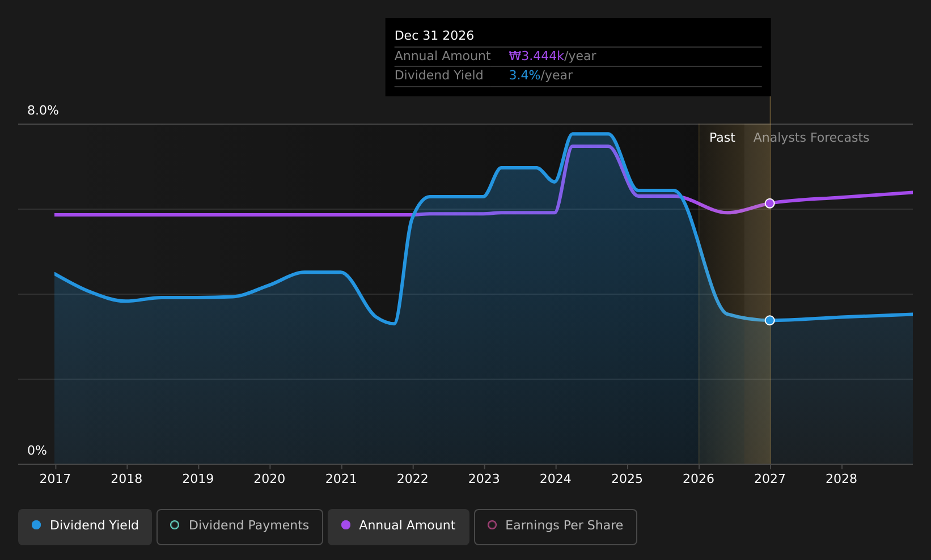Image resolution: width=931 pixels, height=560 pixels.
Task: Click the 2026 x-axis label
Action: pos(699,479)
